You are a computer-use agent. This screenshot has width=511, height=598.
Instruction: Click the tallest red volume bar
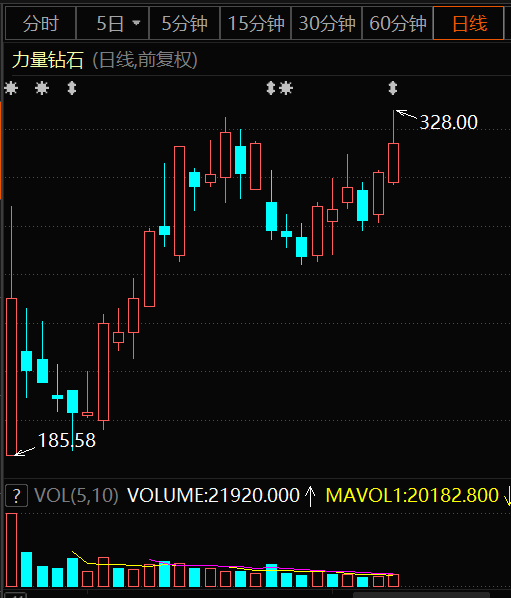point(11,550)
